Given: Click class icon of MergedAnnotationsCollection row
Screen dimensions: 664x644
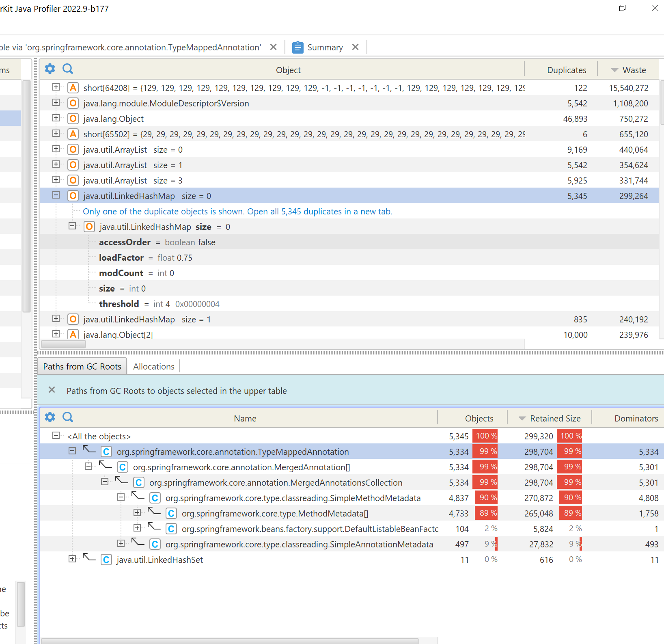Looking at the screenshot, I should pyautogui.click(x=139, y=482).
